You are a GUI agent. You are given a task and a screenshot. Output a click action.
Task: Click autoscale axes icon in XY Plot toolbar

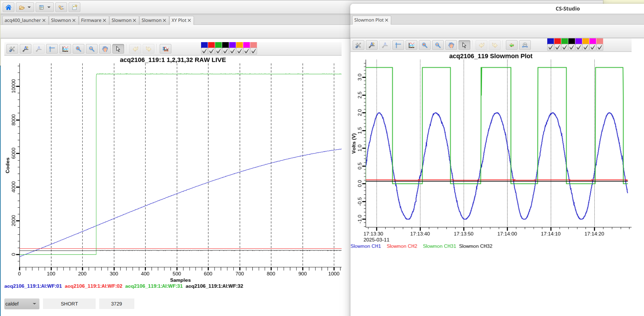coord(165,49)
